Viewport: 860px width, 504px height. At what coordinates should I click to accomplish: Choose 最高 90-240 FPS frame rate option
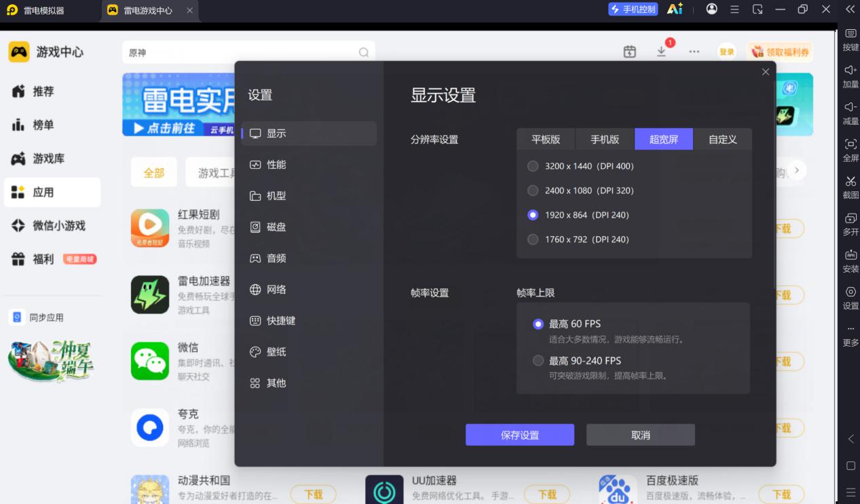click(x=538, y=361)
